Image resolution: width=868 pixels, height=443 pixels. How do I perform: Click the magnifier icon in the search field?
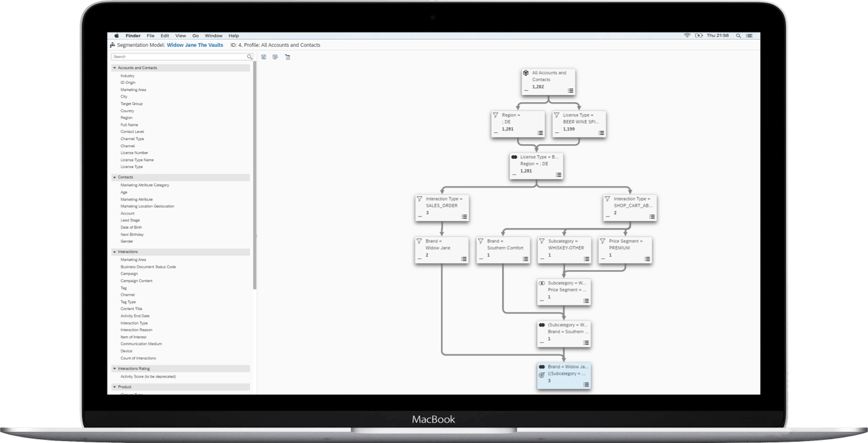249,57
